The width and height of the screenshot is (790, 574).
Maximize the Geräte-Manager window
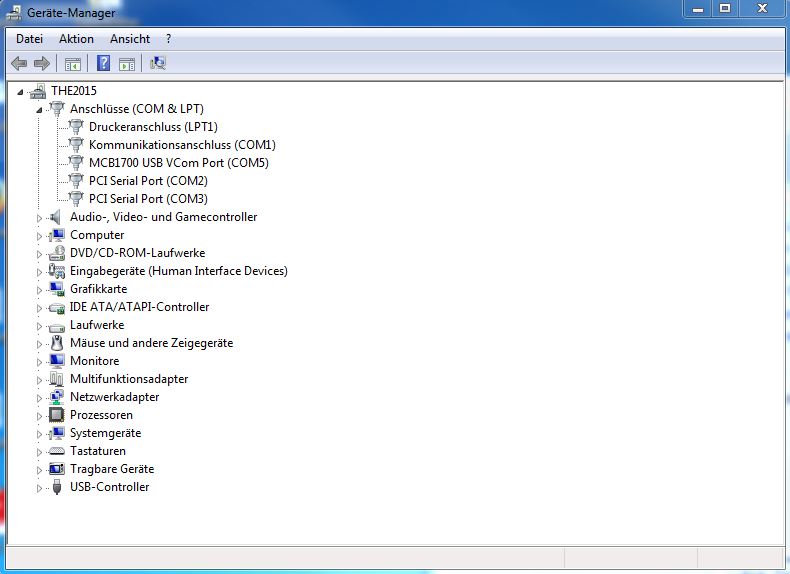[x=725, y=9]
